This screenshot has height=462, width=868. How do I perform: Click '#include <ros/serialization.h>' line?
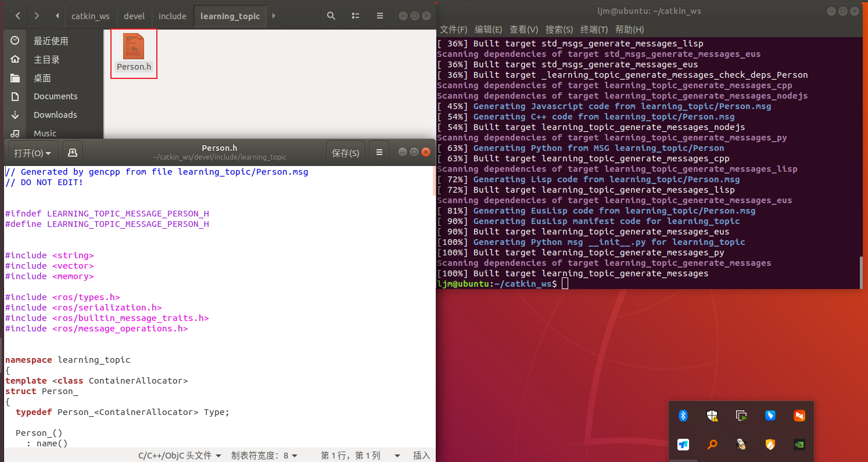[84, 308]
